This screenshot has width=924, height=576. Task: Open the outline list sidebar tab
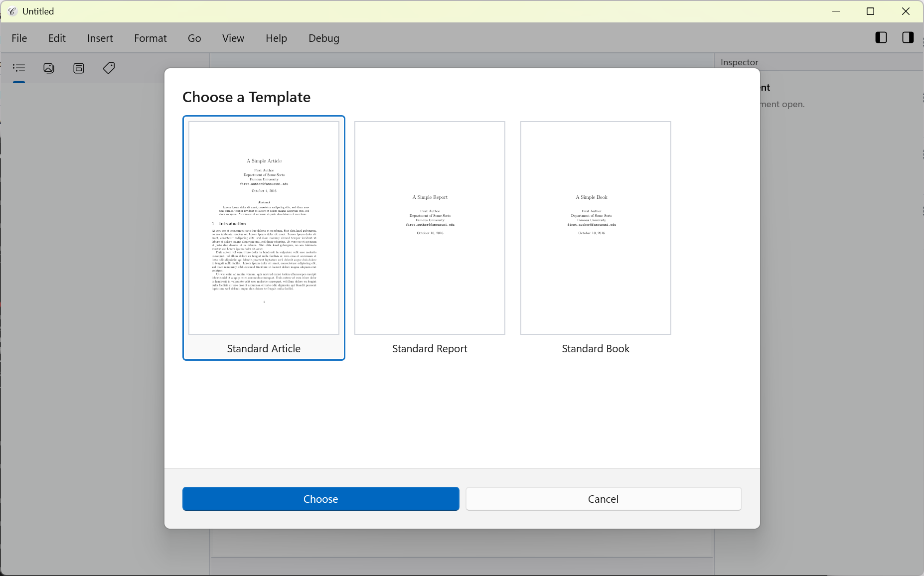(x=19, y=68)
